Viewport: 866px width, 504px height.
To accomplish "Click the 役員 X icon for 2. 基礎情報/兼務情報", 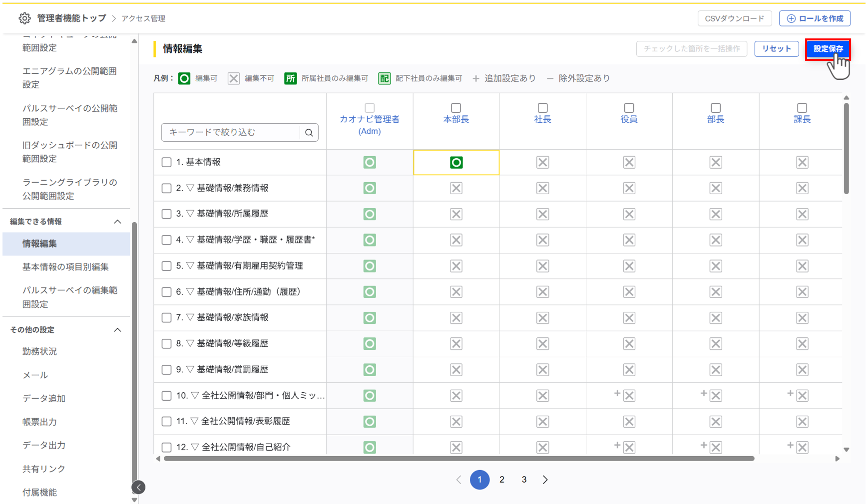I will (629, 188).
